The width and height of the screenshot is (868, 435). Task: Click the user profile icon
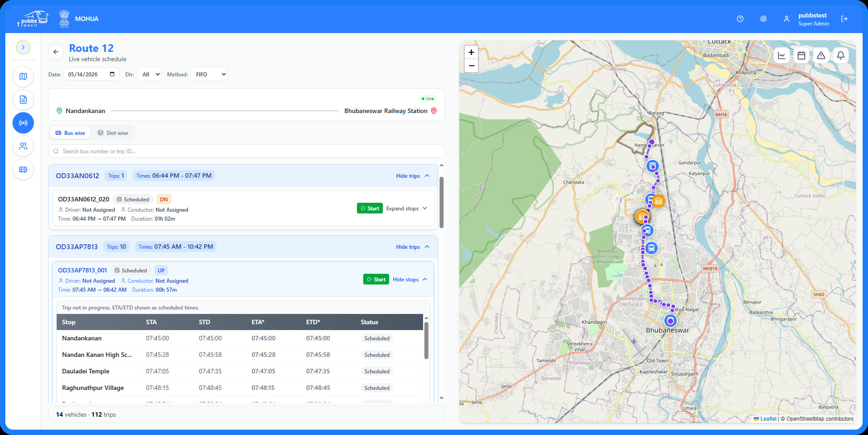point(787,19)
